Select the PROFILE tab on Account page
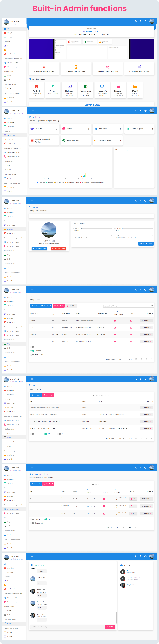Viewport: 159px width, 644px height. pos(37,216)
